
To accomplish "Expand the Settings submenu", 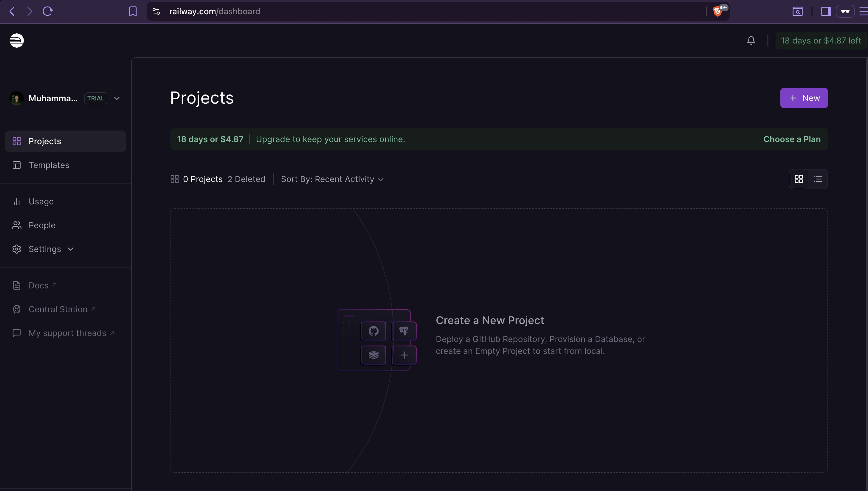I will click(x=71, y=249).
